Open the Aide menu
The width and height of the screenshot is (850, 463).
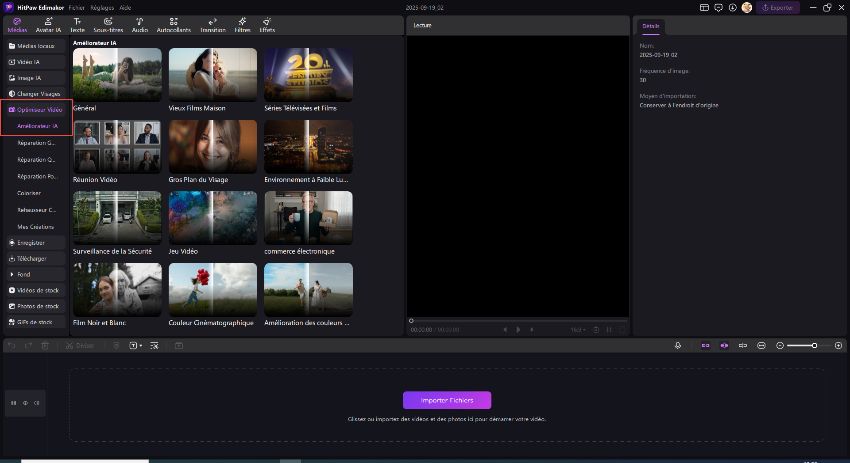pos(125,8)
